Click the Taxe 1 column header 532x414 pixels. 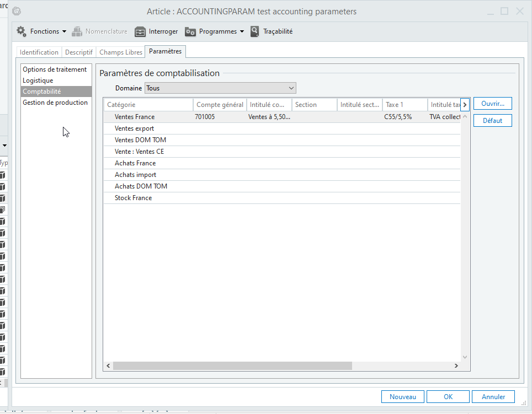pos(405,105)
